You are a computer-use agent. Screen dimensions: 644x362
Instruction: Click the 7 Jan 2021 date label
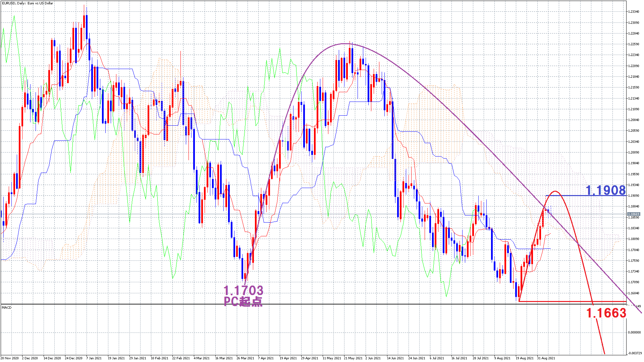coord(94,358)
